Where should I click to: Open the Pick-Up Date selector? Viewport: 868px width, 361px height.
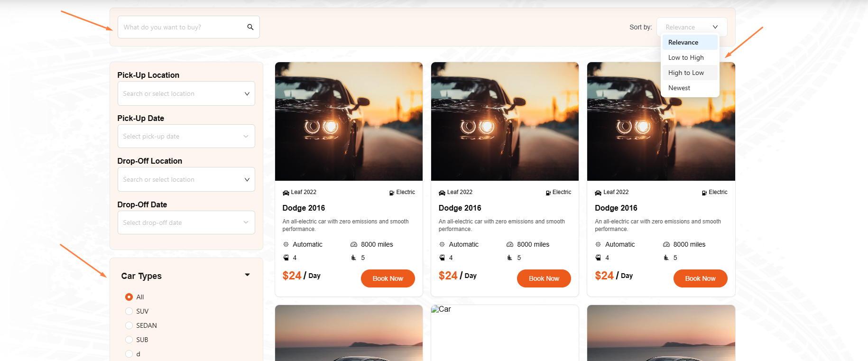[186, 136]
